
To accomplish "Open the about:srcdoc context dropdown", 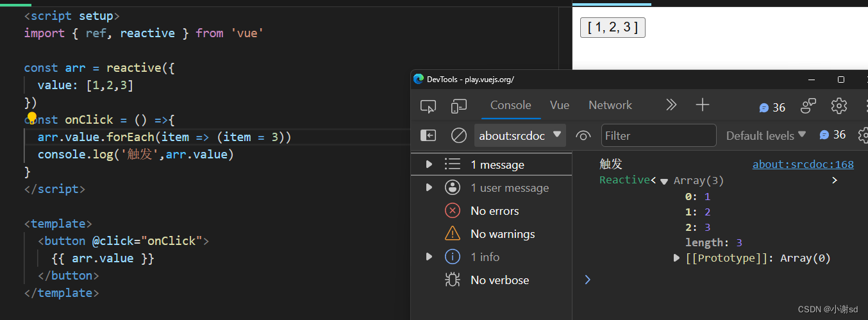I will pos(520,135).
